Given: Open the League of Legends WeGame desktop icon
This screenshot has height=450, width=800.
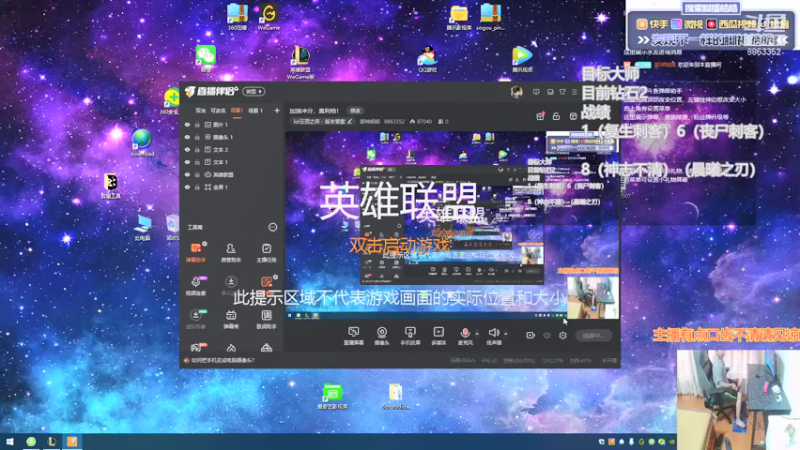Looking at the screenshot, I should tap(301, 62).
